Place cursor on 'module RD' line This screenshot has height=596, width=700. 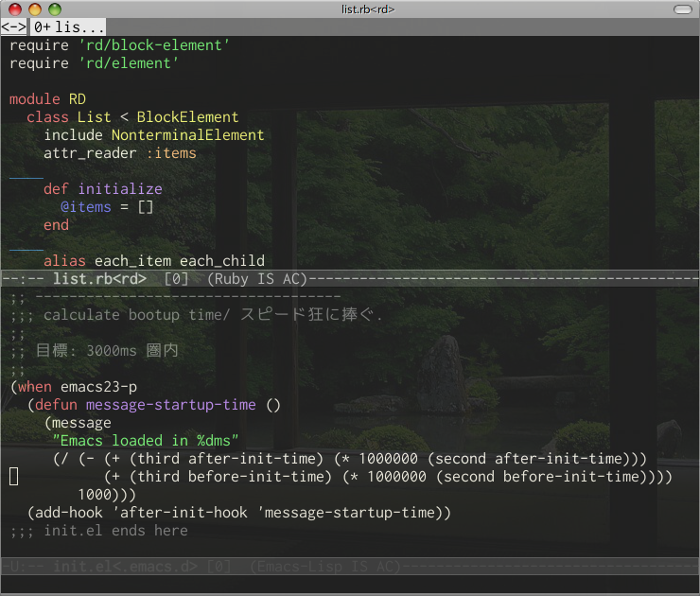47,99
